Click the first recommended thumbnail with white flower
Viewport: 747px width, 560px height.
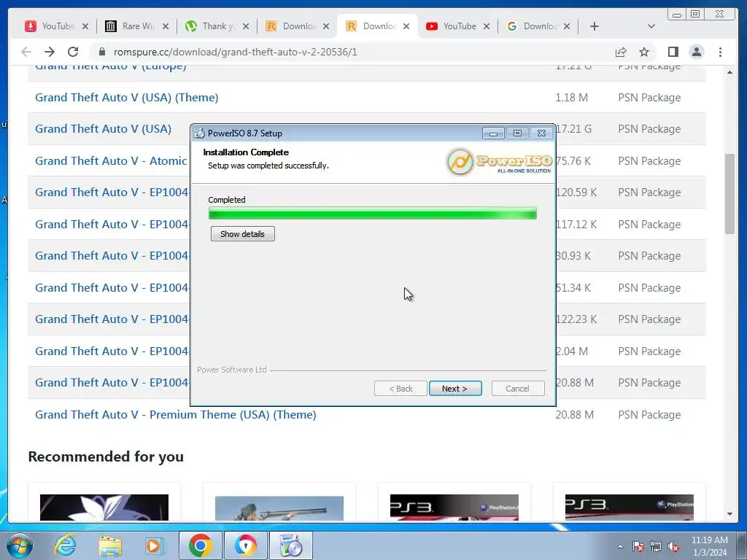104,507
